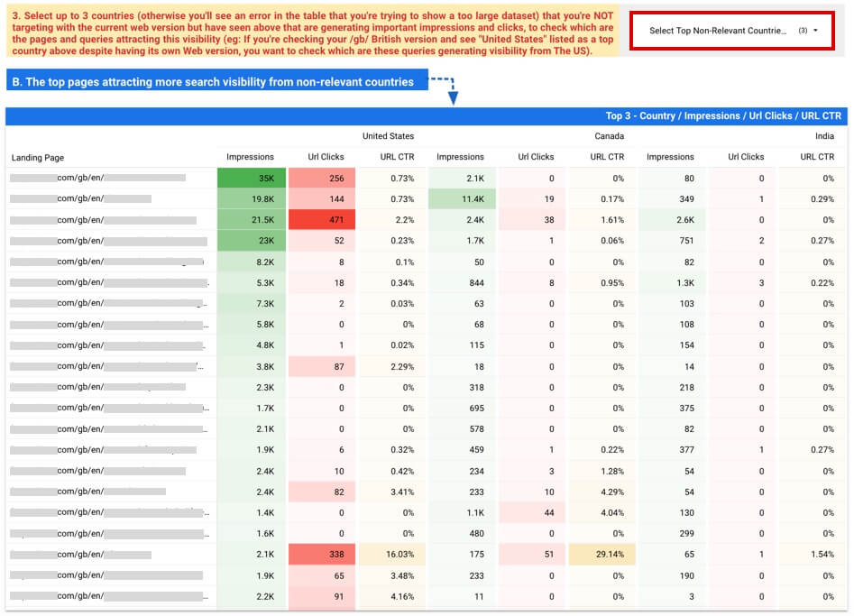Sort by Canada Impressions column header
The image size is (854, 616).
click(460, 157)
